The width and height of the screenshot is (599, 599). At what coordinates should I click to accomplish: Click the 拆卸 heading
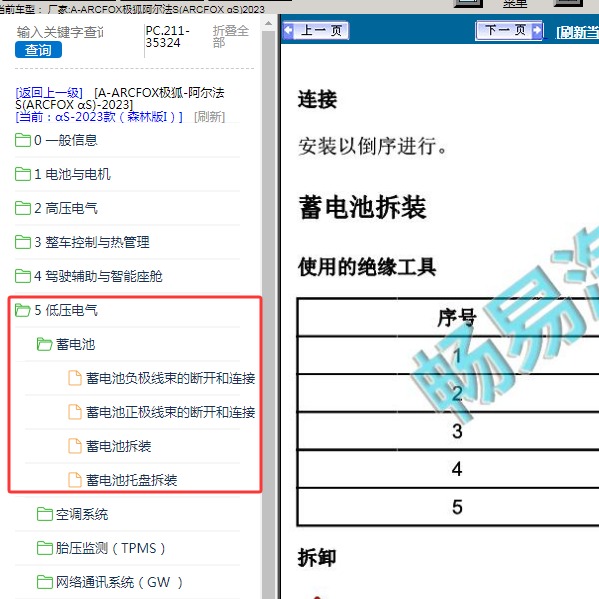tap(317, 557)
